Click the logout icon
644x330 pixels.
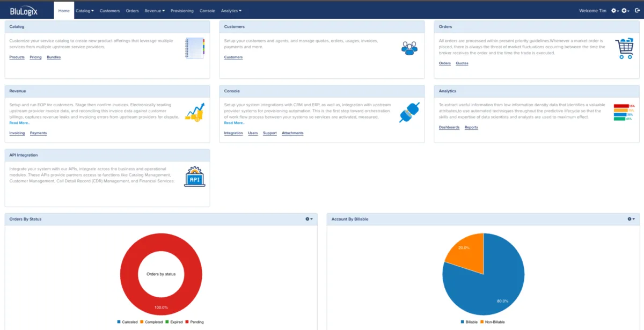click(637, 10)
